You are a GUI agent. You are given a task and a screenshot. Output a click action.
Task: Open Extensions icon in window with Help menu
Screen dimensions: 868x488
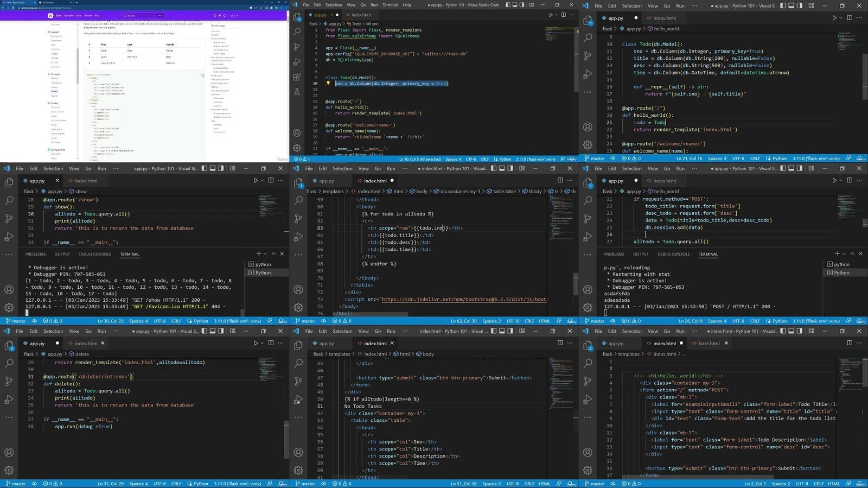pyautogui.click(x=297, y=77)
